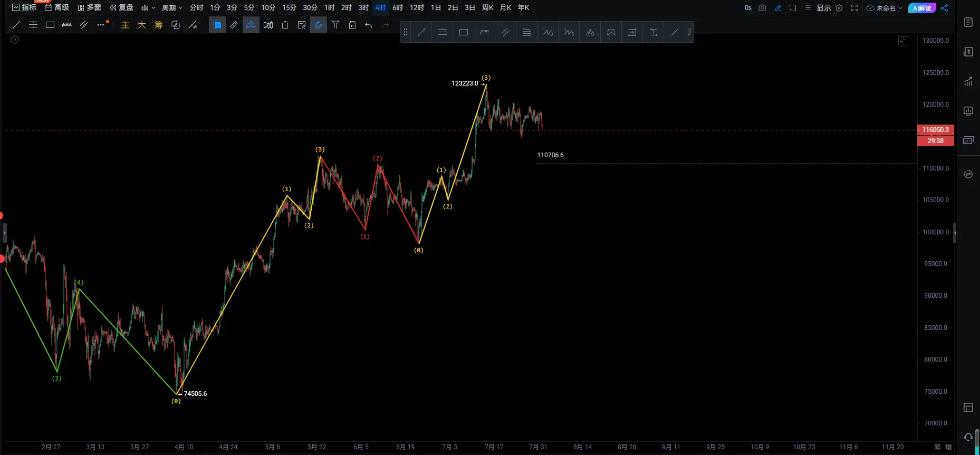Click the 显示 display settings button

click(824, 8)
